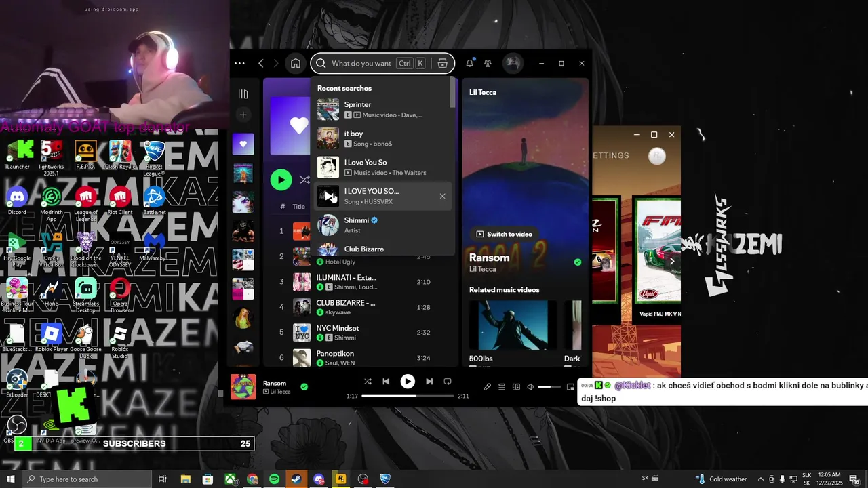
Task: Select recent search Sprinter
Action: [x=381, y=109]
